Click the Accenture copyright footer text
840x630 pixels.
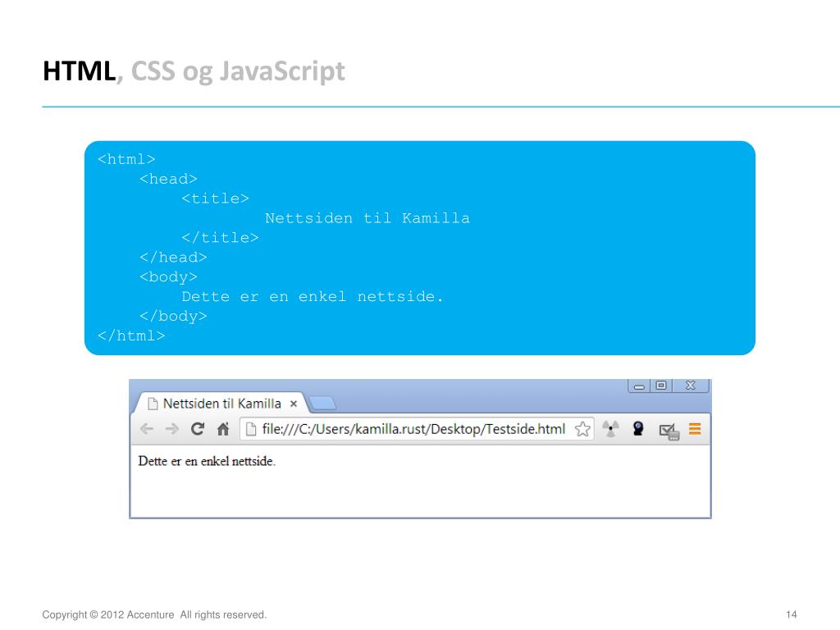pyautogui.click(x=154, y=614)
